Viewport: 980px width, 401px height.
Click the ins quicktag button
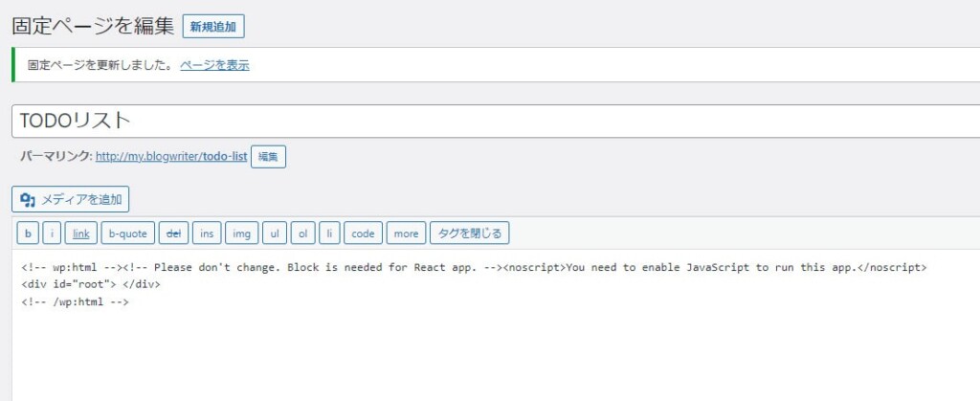(x=207, y=234)
